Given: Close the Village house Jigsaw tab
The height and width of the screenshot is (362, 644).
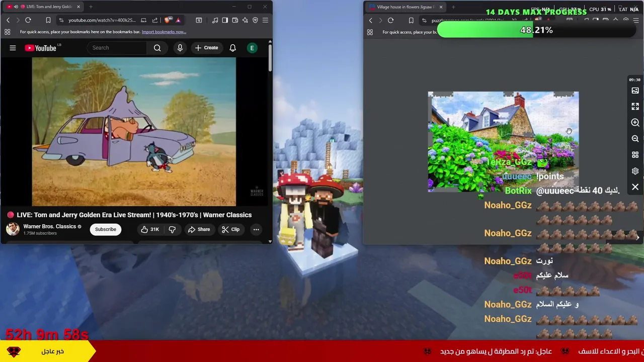Looking at the screenshot, I should click(x=441, y=7).
